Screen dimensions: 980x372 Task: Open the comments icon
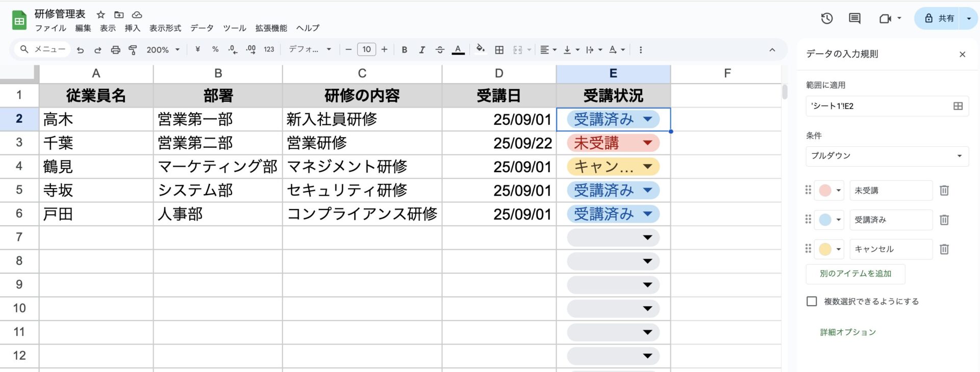[854, 19]
